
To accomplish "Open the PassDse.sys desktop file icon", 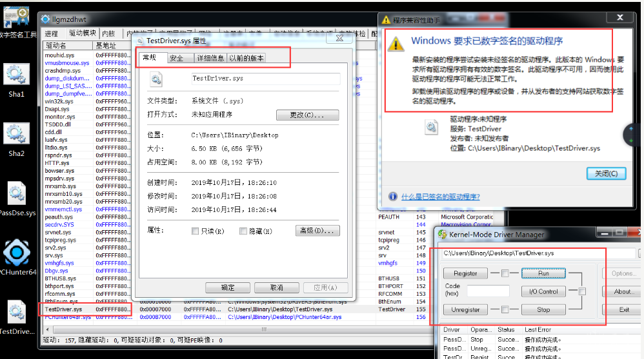I will point(17,193).
